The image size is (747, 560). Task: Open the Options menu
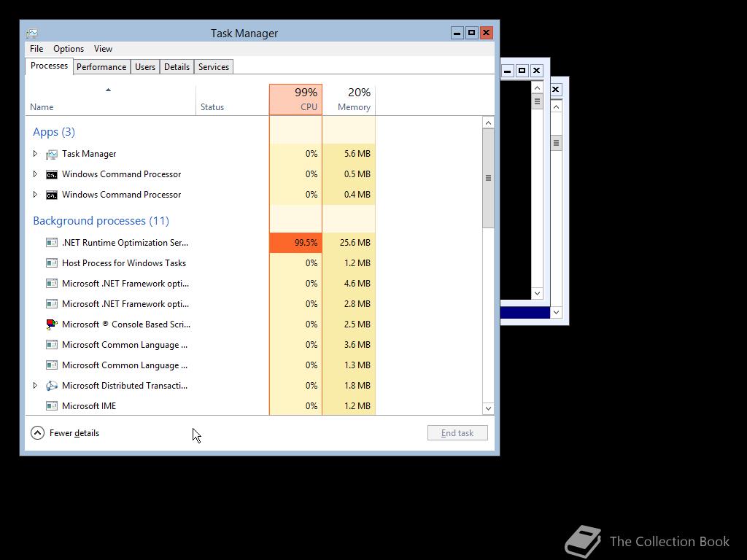tap(68, 49)
